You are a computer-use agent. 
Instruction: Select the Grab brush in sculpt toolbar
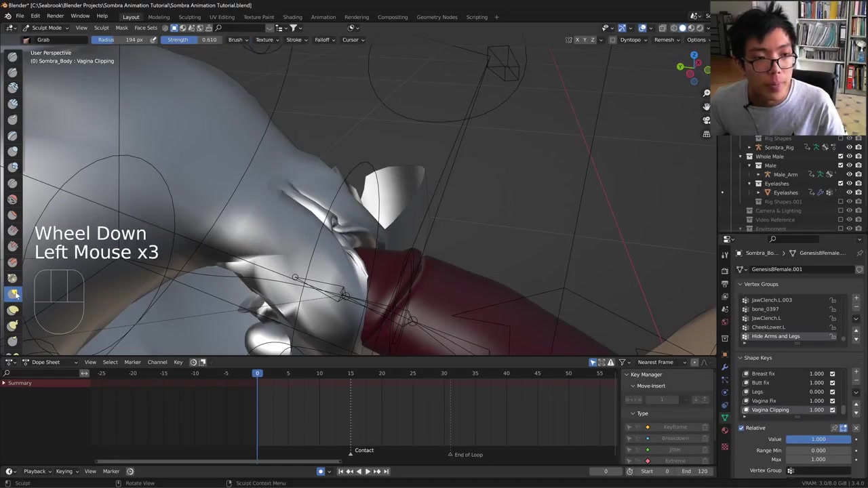[x=13, y=294]
